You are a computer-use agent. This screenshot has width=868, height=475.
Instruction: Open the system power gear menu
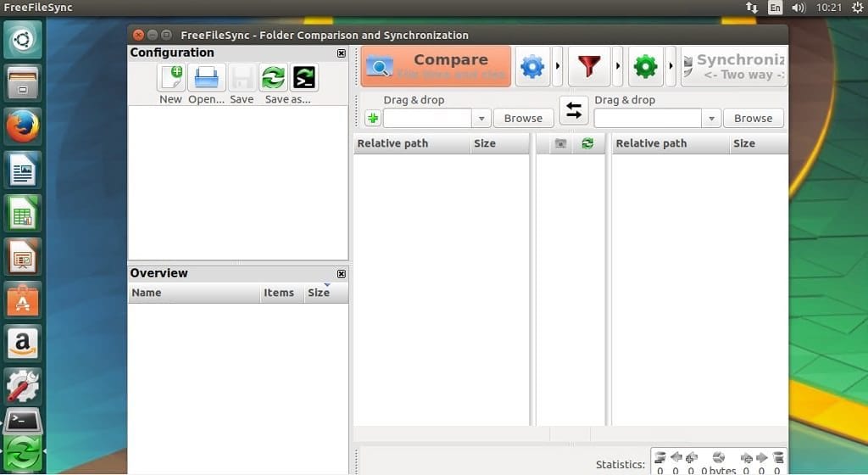tap(857, 8)
